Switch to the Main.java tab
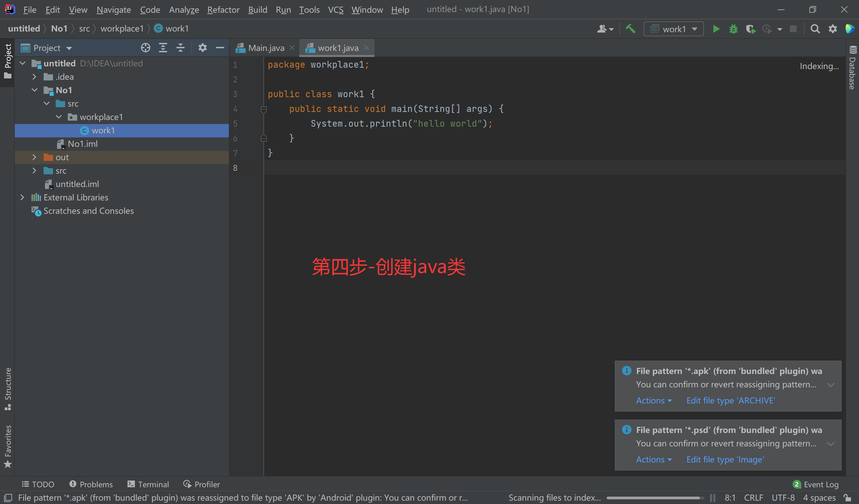 tap(266, 48)
